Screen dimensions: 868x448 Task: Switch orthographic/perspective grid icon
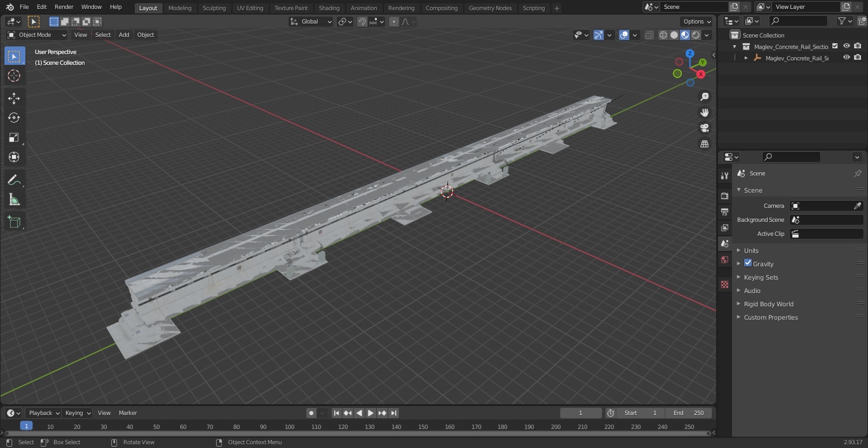(705, 144)
